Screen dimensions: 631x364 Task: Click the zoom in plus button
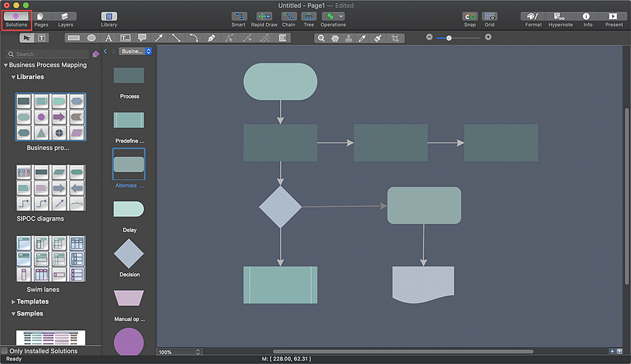point(488,37)
